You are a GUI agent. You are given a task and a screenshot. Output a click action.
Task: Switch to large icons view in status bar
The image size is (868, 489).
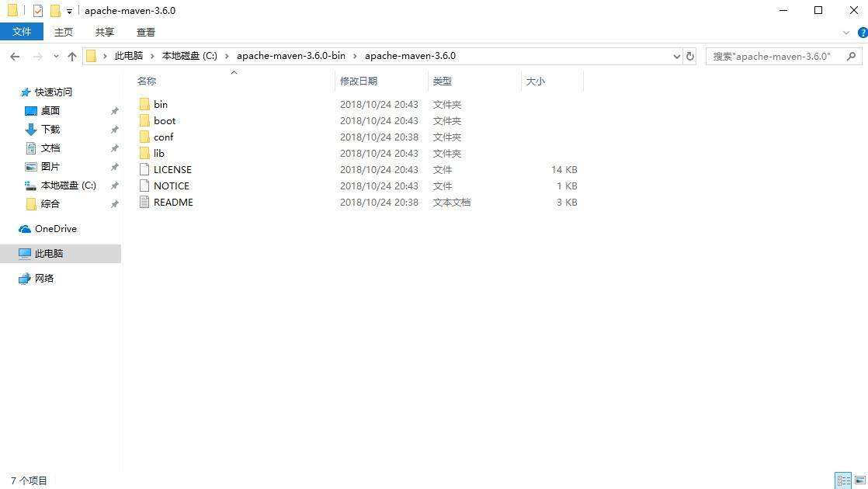coord(859,480)
